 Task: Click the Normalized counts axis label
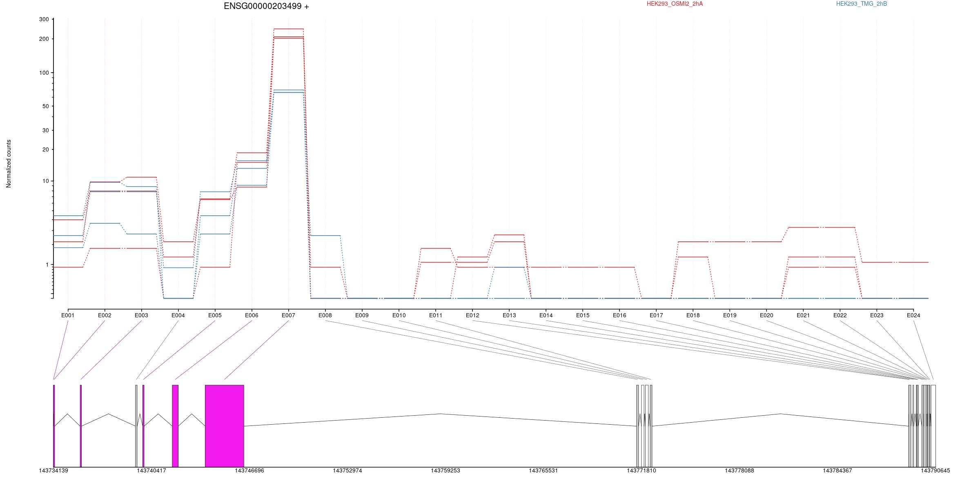tap(9, 164)
